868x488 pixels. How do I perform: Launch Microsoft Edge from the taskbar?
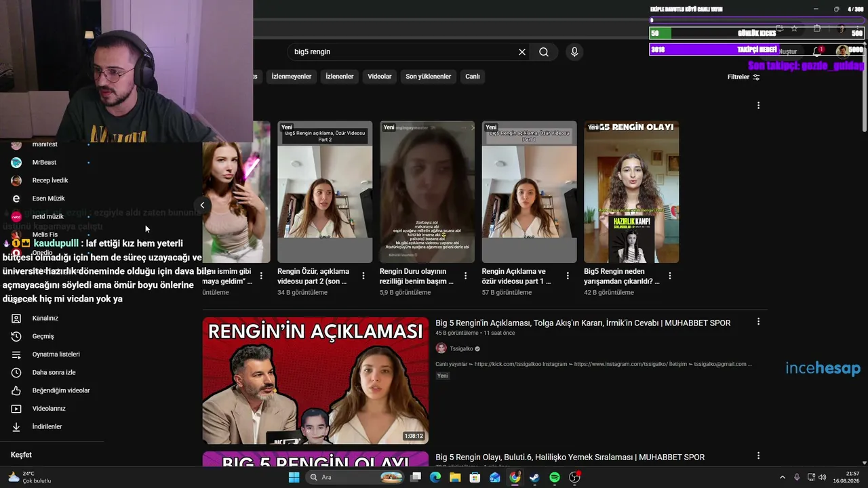point(435,477)
